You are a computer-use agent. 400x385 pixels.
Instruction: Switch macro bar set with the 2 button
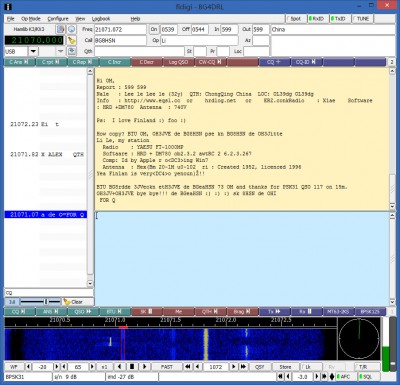click(391, 62)
